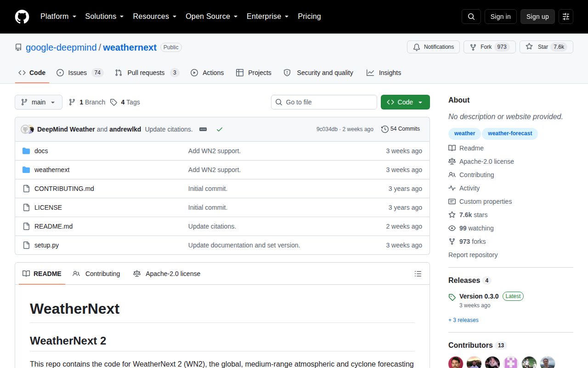This screenshot has width=588, height=368.
Task: Select the README tab
Action: (42, 274)
